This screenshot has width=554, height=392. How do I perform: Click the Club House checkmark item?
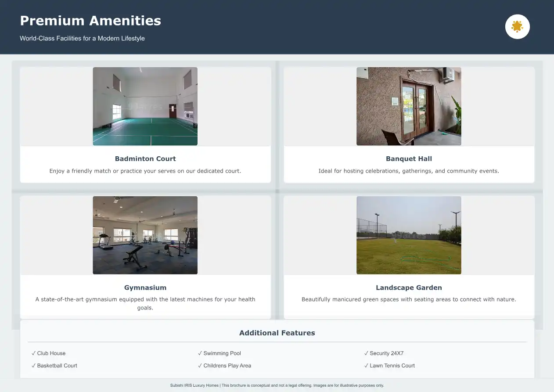[x=49, y=353]
